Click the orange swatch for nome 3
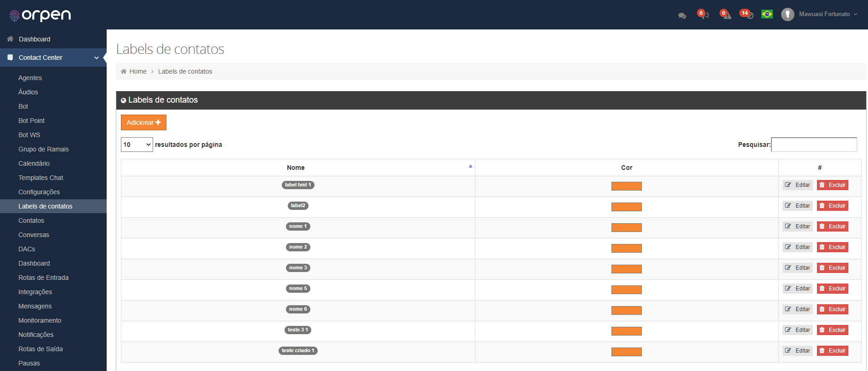Viewport: 868px width, 371px height. tap(627, 269)
